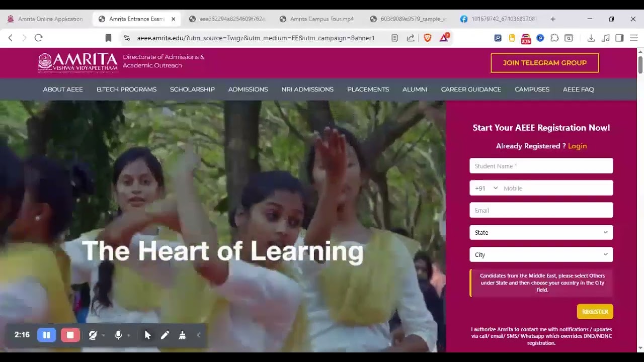This screenshot has width=644, height=362.
Task: Click the Amrita Vishwa Vidyapeetham logo
Action: [78, 63]
